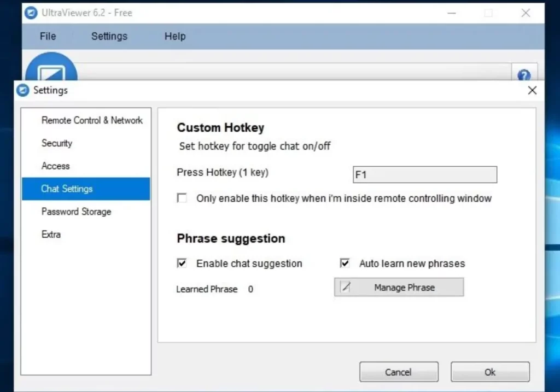The width and height of the screenshot is (560, 392).
Task: Select the Chat Settings category
Action: pyautogui.click(x=86, y=189)
